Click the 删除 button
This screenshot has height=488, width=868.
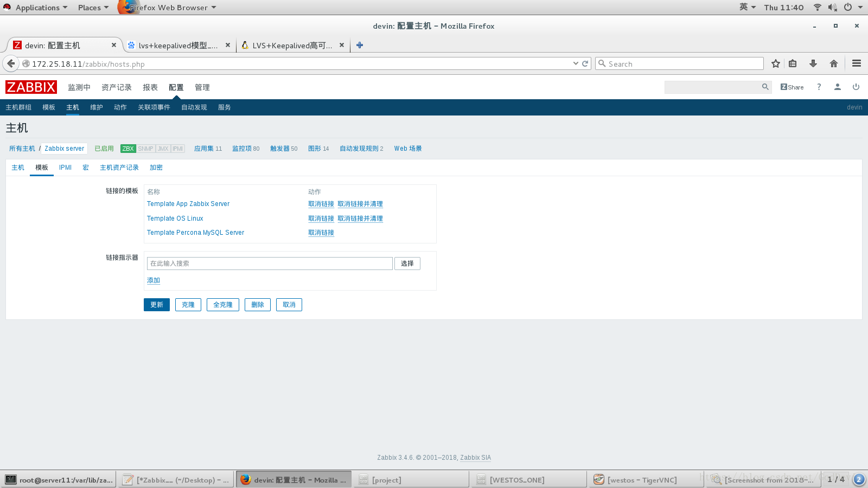(x=258, y=305)
